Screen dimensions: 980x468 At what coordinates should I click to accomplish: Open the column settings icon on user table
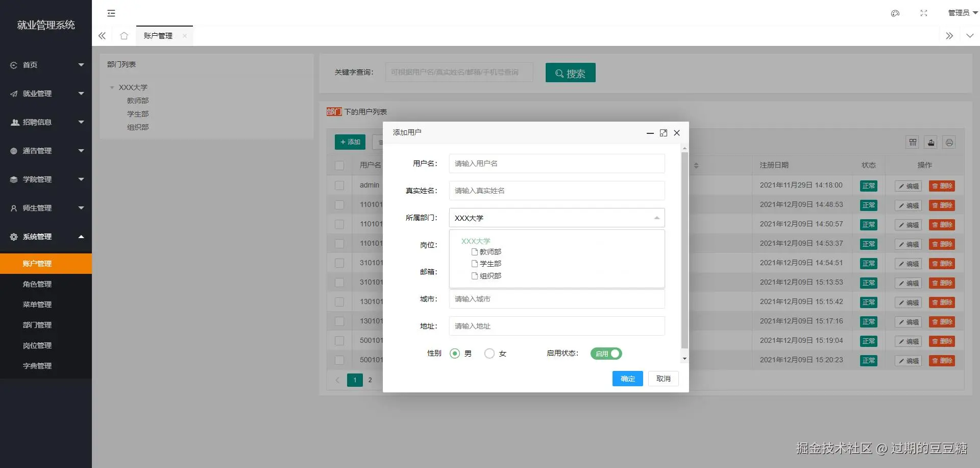[x=912, y=142]
